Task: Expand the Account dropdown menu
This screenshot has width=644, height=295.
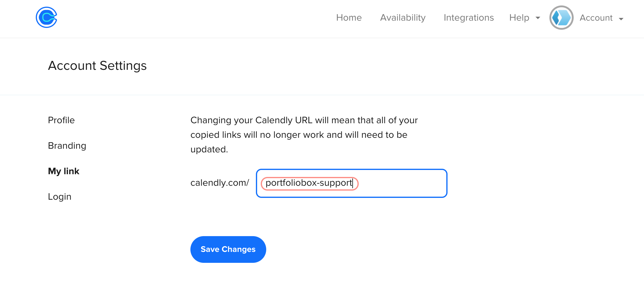Action: 621,18
